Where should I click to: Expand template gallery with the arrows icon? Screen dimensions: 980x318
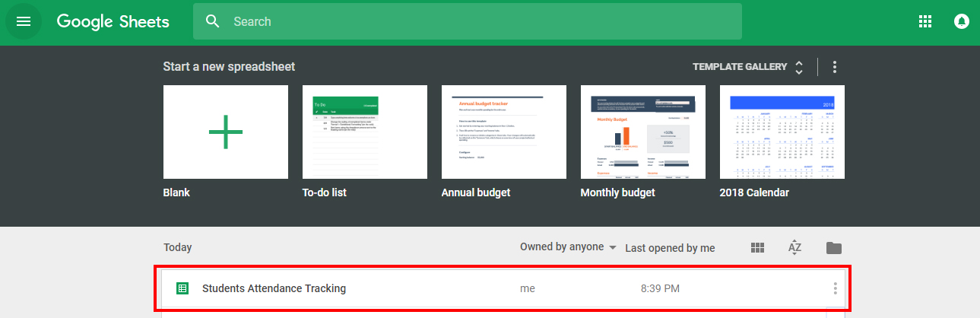799,67
